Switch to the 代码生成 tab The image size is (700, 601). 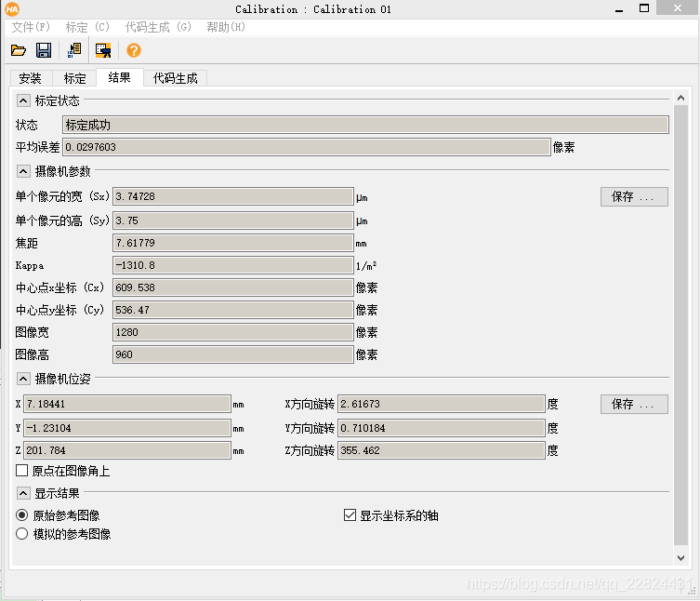click(x=175, y=78)
